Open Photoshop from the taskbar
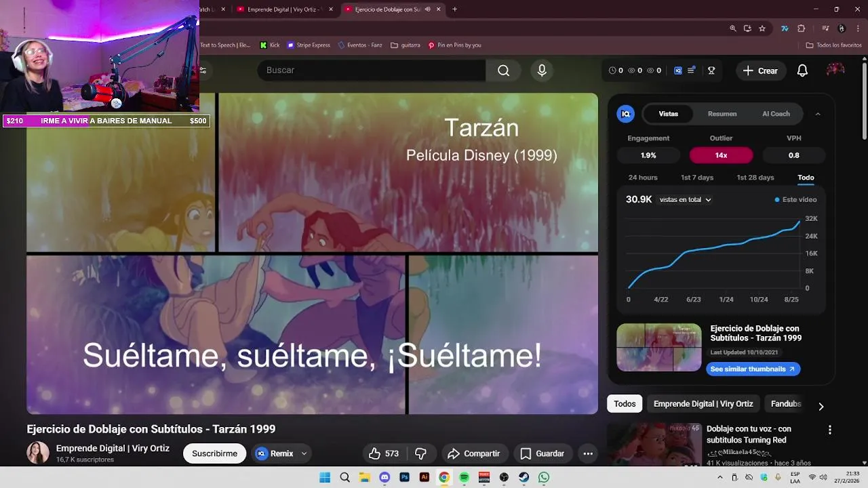This screenshot has width=868, height=488. (x=404, y=477)
